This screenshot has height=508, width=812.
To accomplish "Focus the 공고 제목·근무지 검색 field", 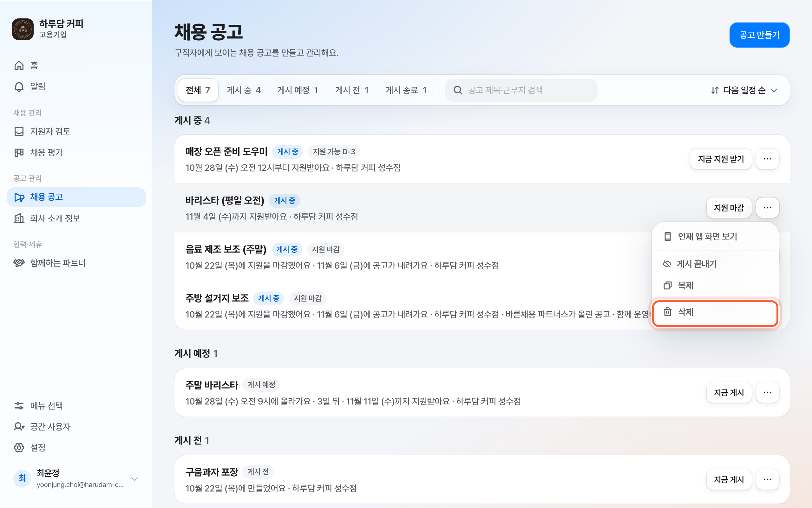I will coord(521,90).
